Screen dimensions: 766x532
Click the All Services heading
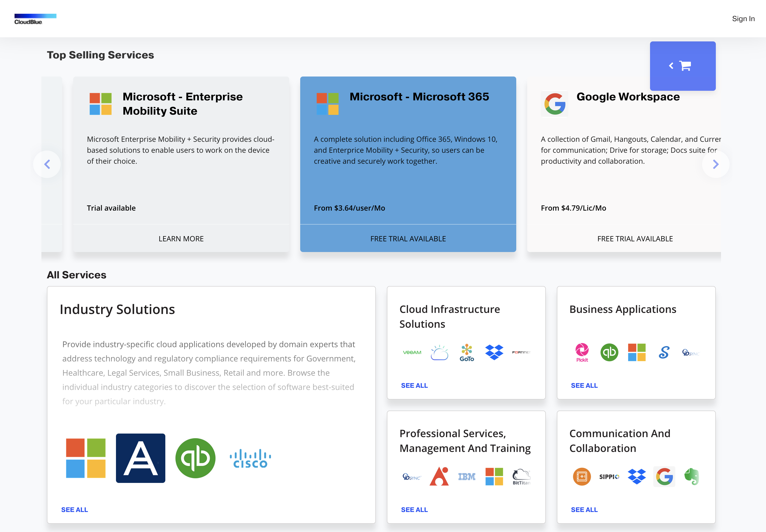coord(76,275)
